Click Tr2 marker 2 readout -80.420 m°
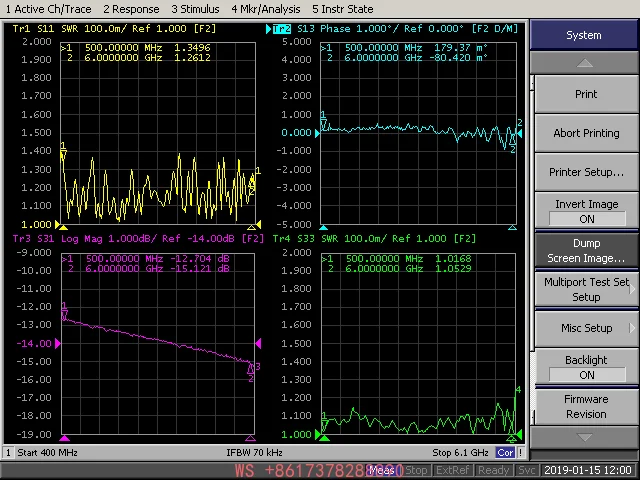This screenshot has height=480, width=640. pyautogui.click(x=458, y=58)
